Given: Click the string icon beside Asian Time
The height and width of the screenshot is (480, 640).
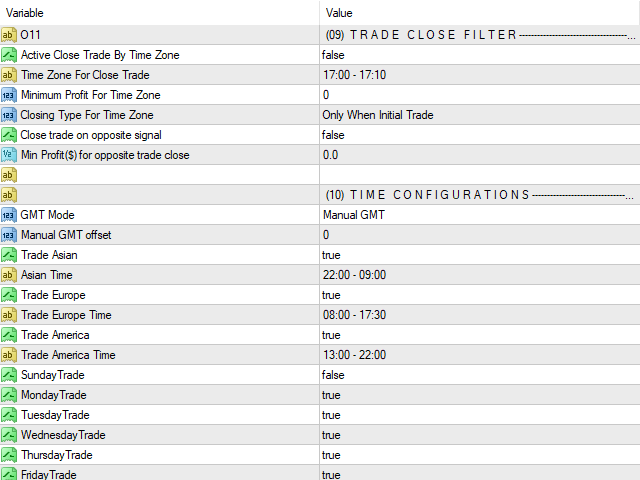Looking at the screenshot, I should coord(9,275).
